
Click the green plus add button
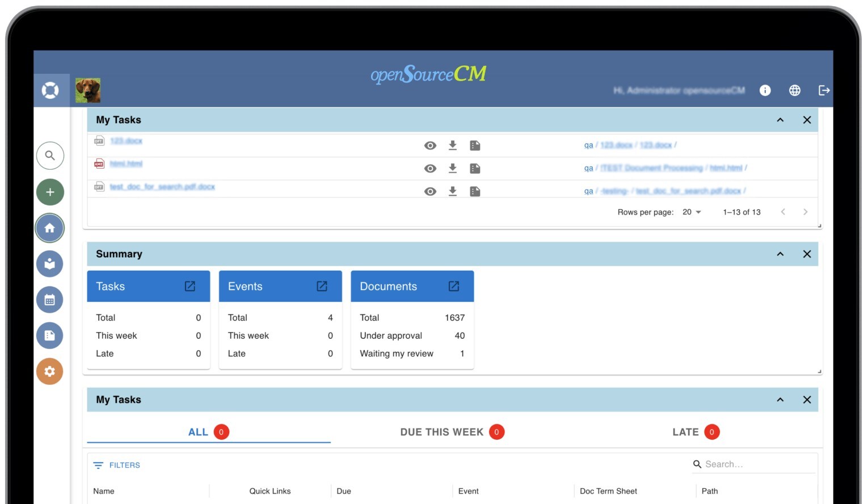point(50,192)
